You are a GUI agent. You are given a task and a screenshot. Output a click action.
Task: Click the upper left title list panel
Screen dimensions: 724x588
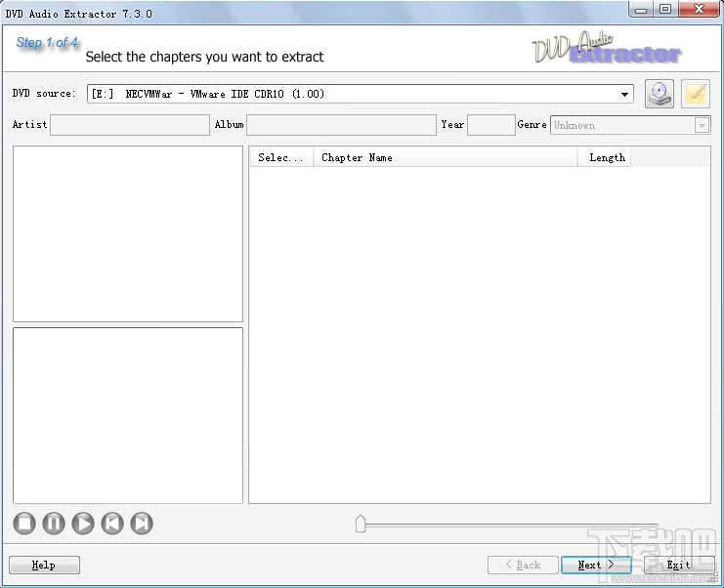pyautogui.click(x=128, y=234)
